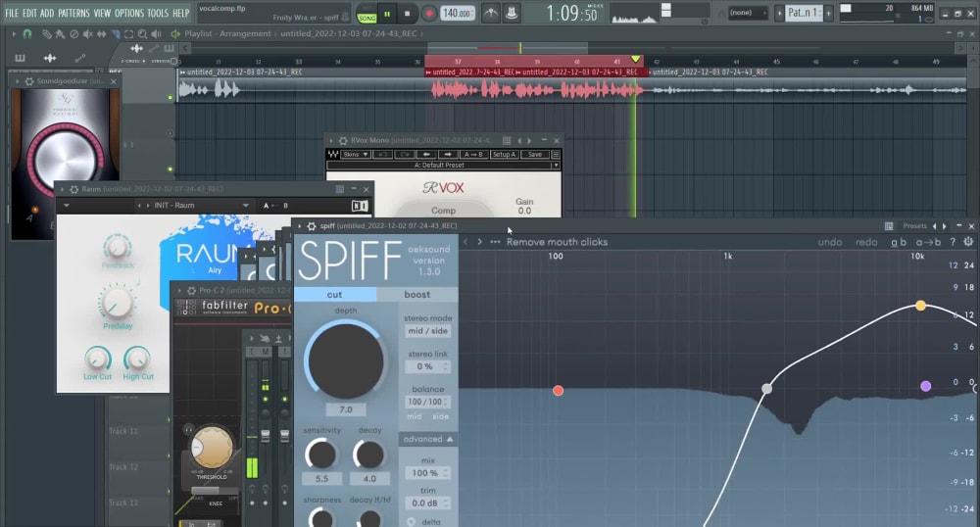Click the Raum High Cut knob

pos(137,359)
